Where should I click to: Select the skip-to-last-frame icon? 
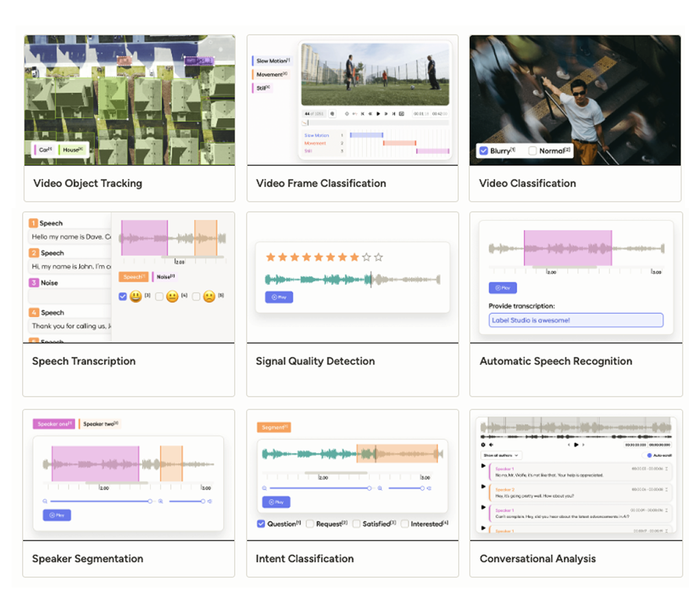point(393,113)
